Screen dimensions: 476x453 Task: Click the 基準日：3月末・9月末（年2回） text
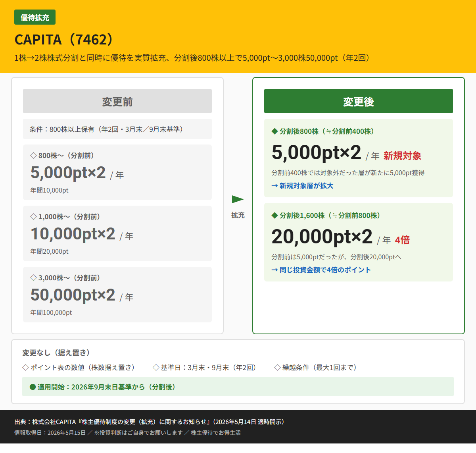click(x=208, y=367)
